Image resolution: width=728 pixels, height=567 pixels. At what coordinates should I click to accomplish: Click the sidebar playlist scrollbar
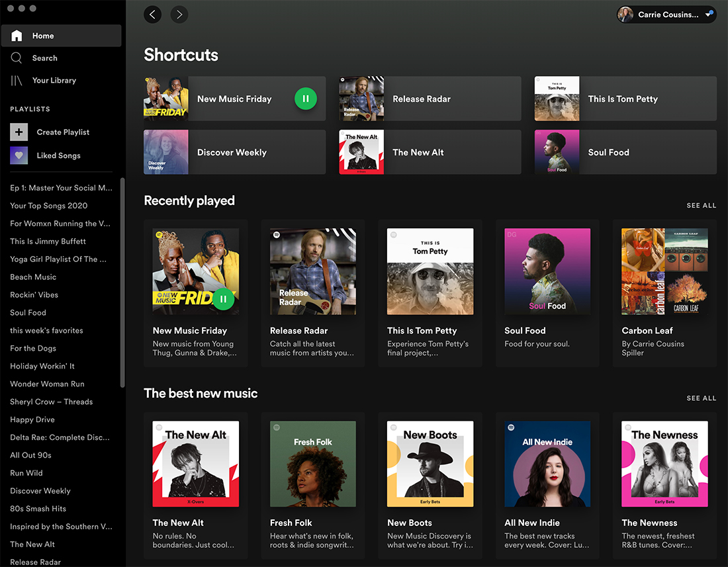[122, 282]
